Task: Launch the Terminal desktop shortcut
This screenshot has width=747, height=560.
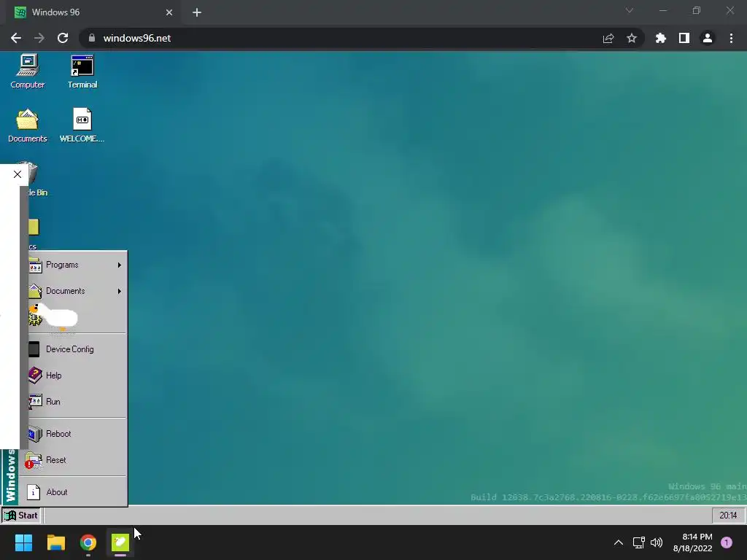Action: click(x=82, y=71)
